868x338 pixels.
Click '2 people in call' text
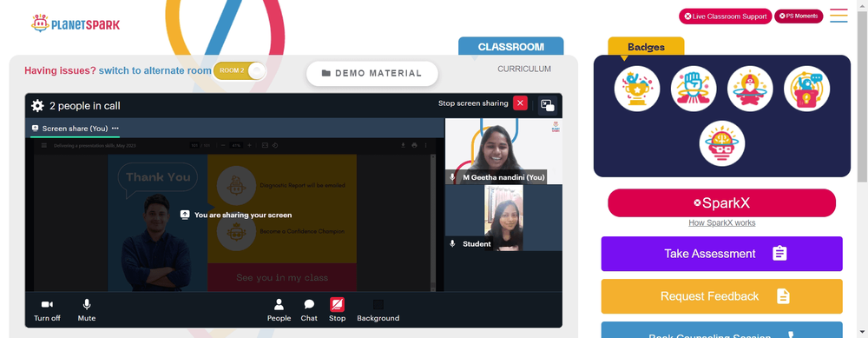(x=85, y=106)
